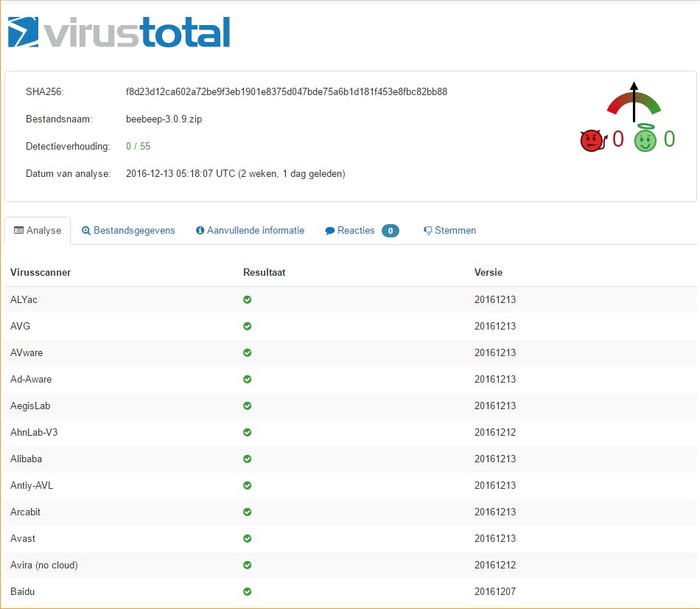Viewport: 700px width, 609px height.
Task: Click the SHA256 label
Action: point(45,92)
